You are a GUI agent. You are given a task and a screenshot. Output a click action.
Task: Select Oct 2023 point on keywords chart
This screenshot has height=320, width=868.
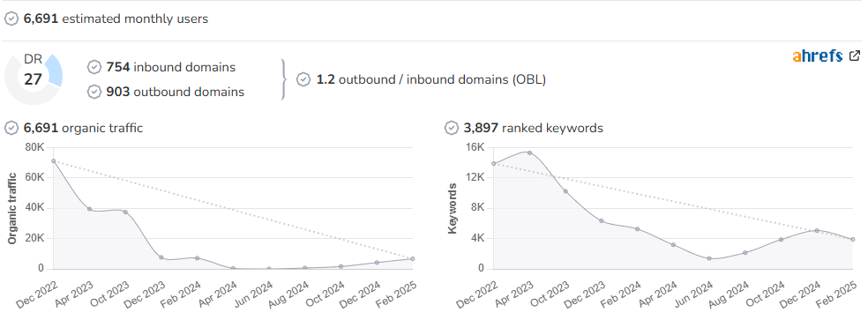tap(565, 191)
